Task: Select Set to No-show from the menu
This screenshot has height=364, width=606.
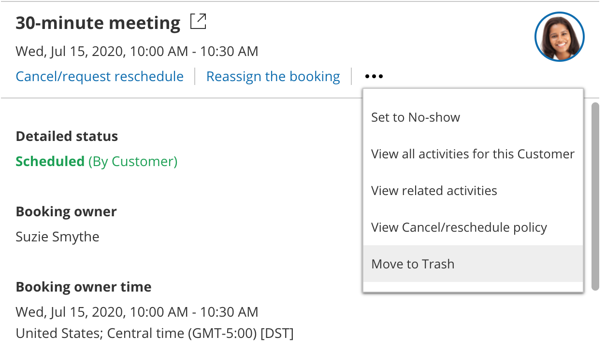Action: (416, 117)
